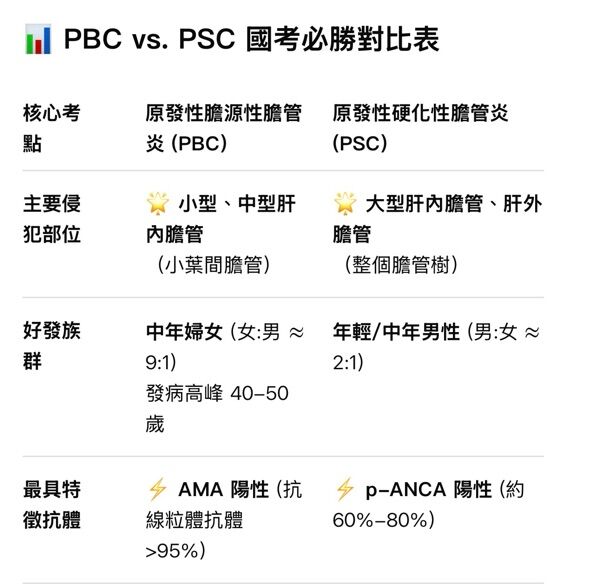Click the lightning icon beside AMA 陽性
600x586 pixels.
click(x=157, y=489)
